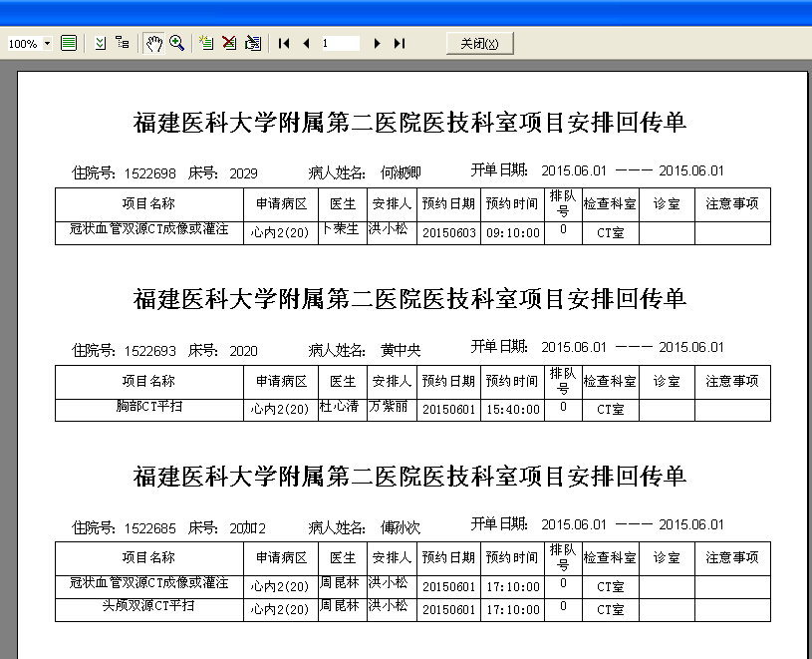Click the page number input field
This screenshot has height=659, width=812.
(x=340, y=44)
